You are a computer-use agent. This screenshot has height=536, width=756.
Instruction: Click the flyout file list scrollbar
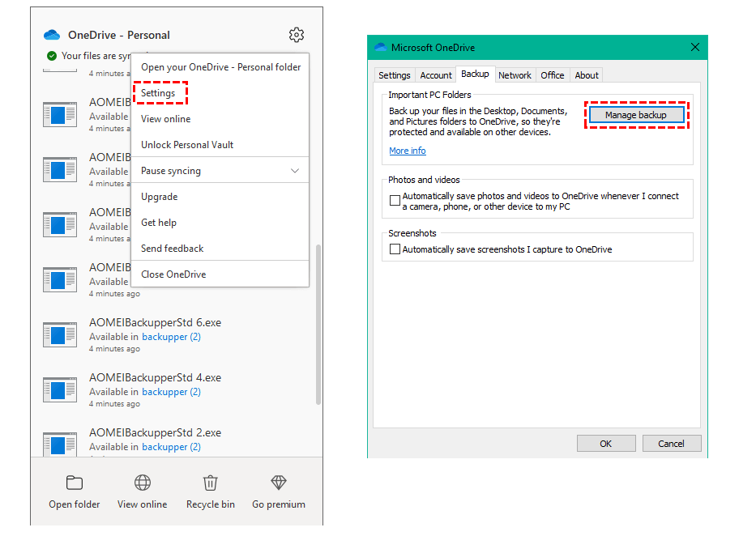[x=318, y=325]
